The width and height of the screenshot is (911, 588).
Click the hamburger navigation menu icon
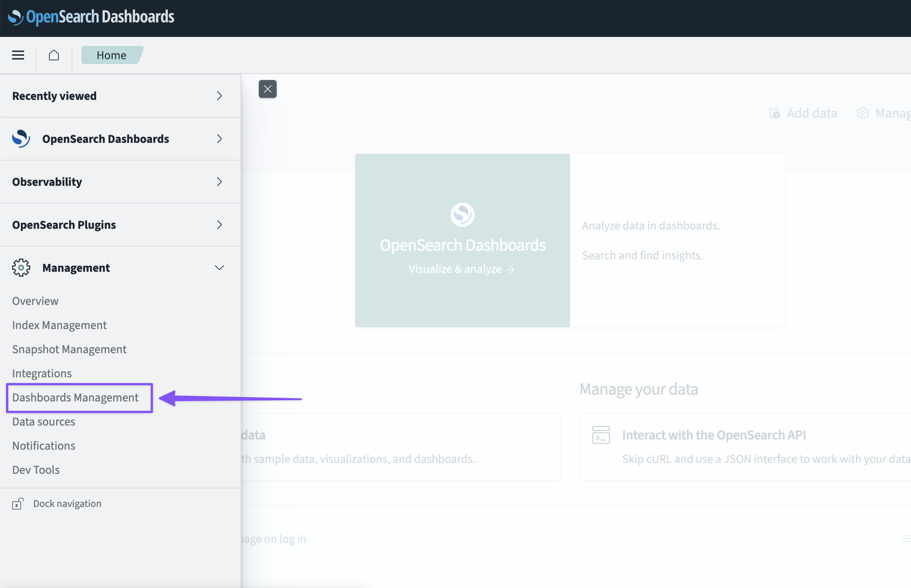click(x=18, y=55)
